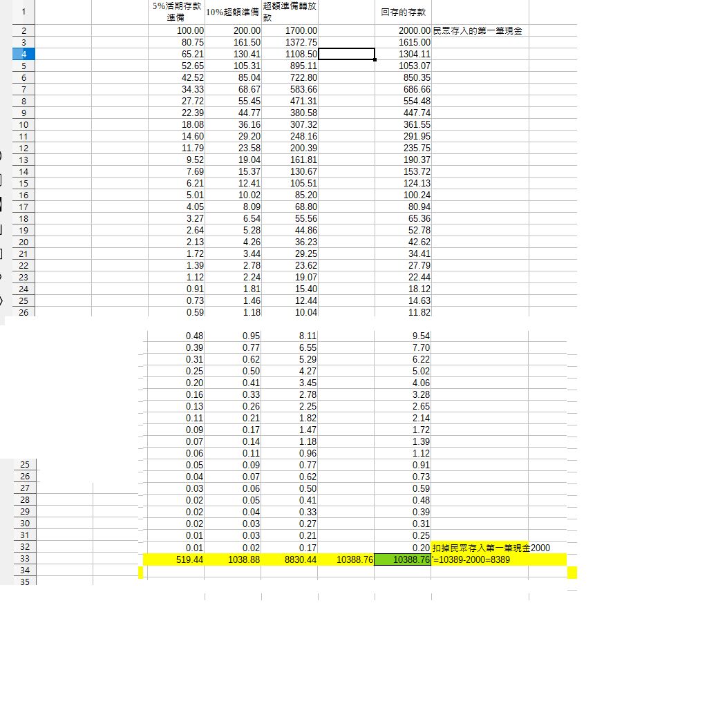Click the active empty cell in row 4
727x728 pixels.
346,54
